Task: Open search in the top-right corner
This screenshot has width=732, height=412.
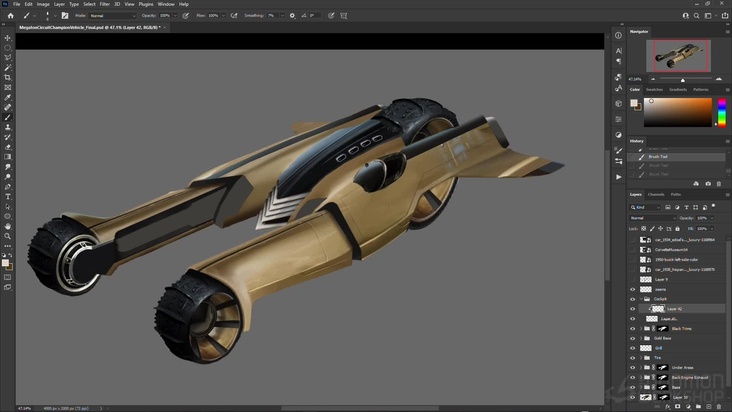Action: coord(696,15)
